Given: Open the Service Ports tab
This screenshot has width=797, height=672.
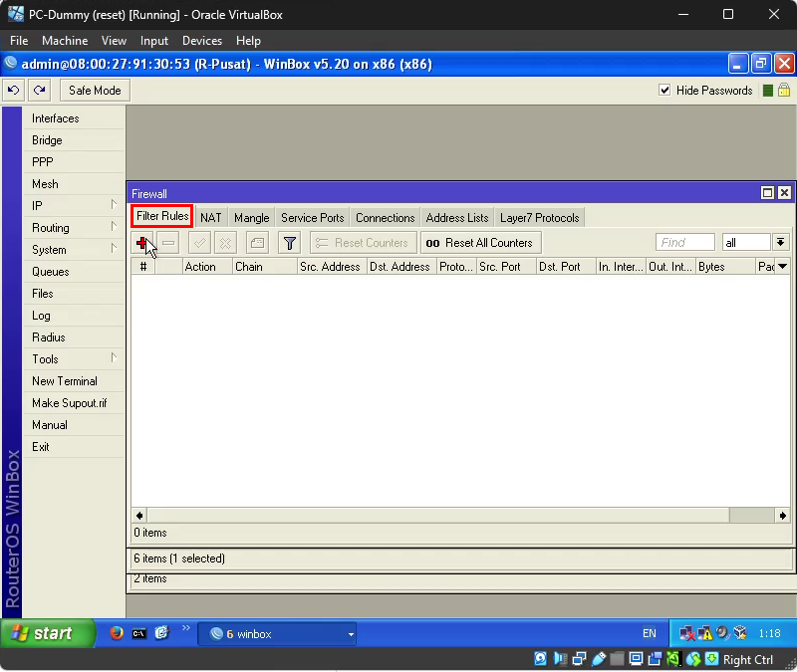Looking at the screenshot, I should point(313,218).
